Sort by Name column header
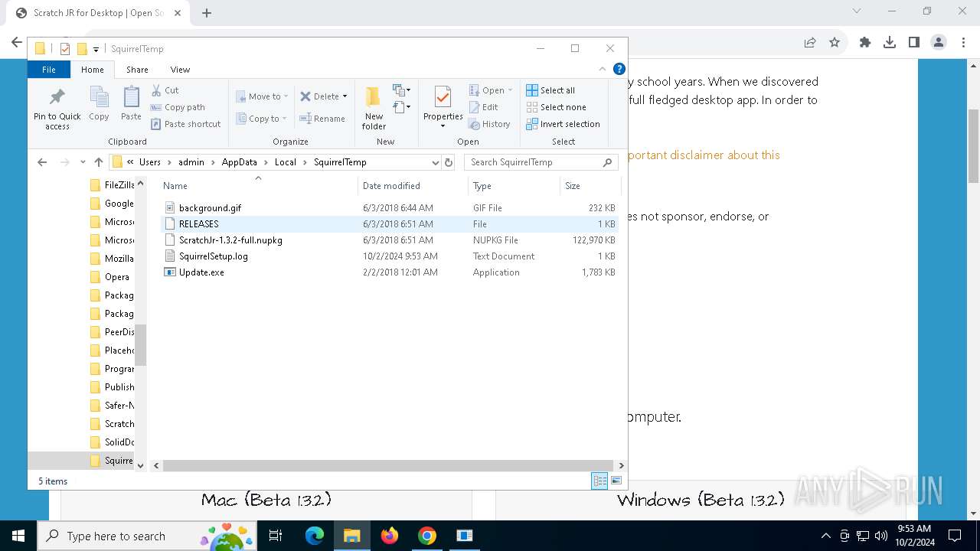 259,185
